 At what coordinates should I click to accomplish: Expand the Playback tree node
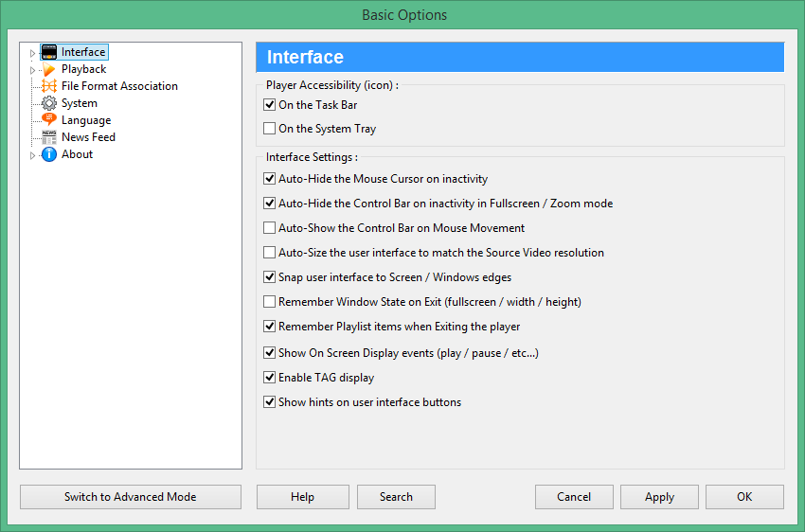pyautogui.click(x=32, y=70)
